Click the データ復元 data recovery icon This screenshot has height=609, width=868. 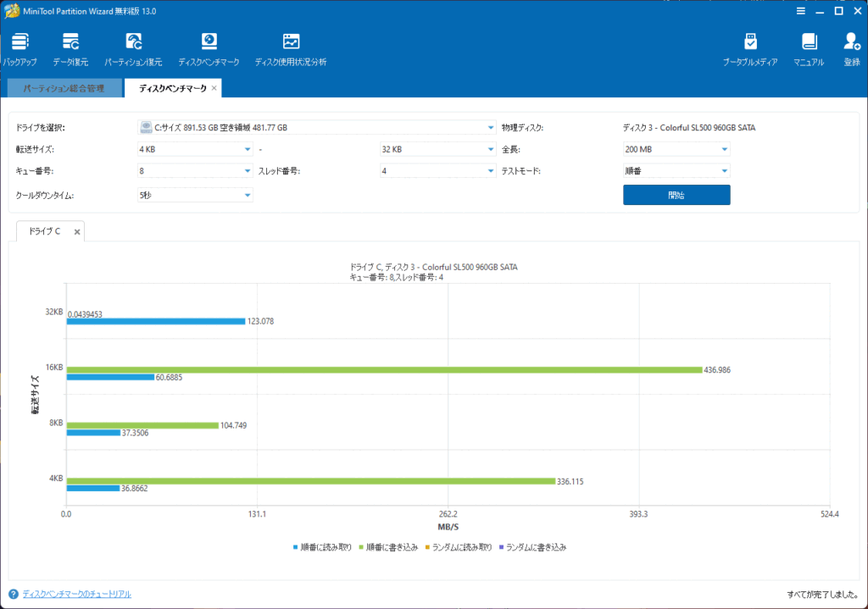(70, 42)
